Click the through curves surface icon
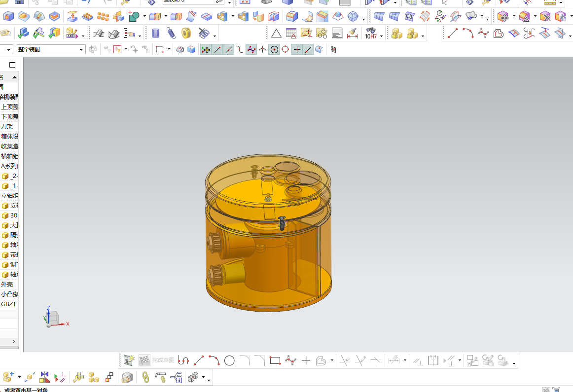Image resolution: width=573 pixels, height=392 pixels. coord(379,16)
